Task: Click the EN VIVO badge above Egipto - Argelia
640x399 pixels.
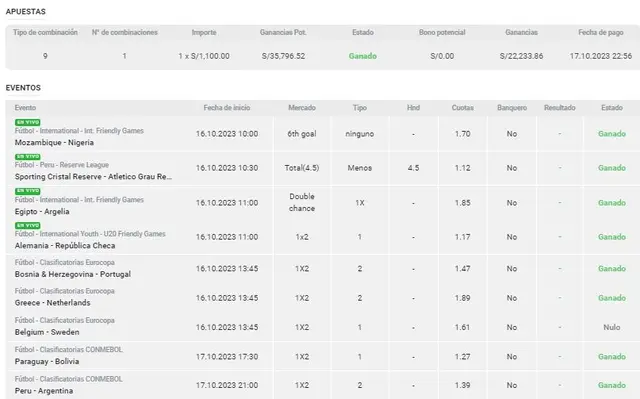Action: pyautogui.click(x=27, y=191)
